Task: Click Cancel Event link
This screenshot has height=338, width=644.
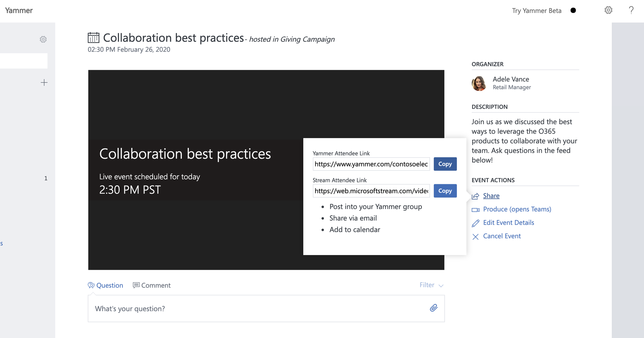Action: [502, 236]
